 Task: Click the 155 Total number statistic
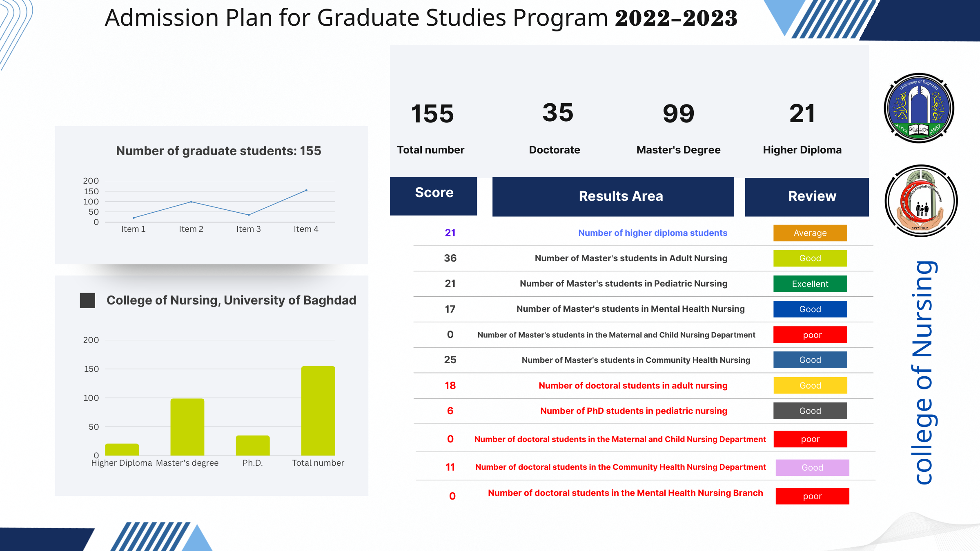[432, 114]
